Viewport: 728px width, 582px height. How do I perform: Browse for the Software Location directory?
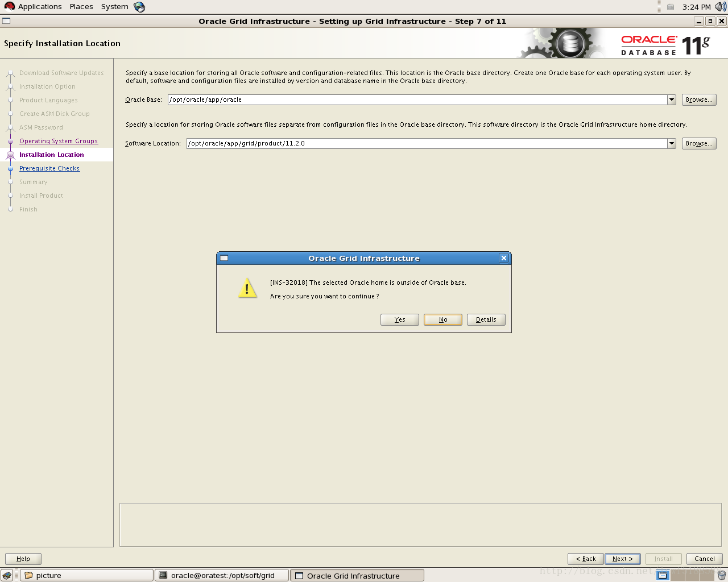(699, 143)
